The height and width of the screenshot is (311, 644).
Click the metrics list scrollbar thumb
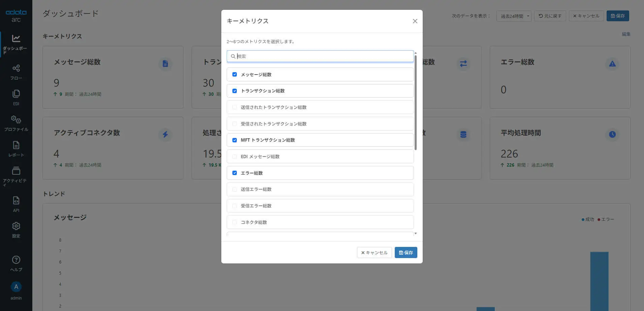pyautogui.click(x=416, y=103)
